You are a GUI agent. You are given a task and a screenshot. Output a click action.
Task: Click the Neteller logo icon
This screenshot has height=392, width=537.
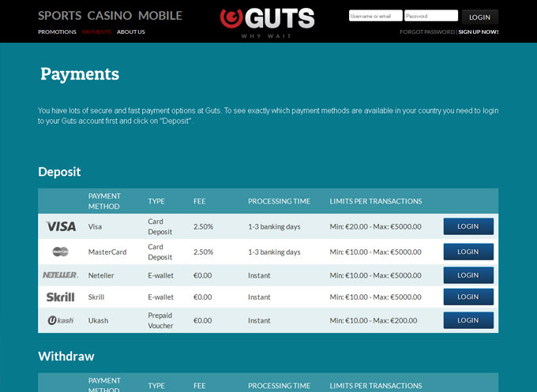[x=60, y=275]
